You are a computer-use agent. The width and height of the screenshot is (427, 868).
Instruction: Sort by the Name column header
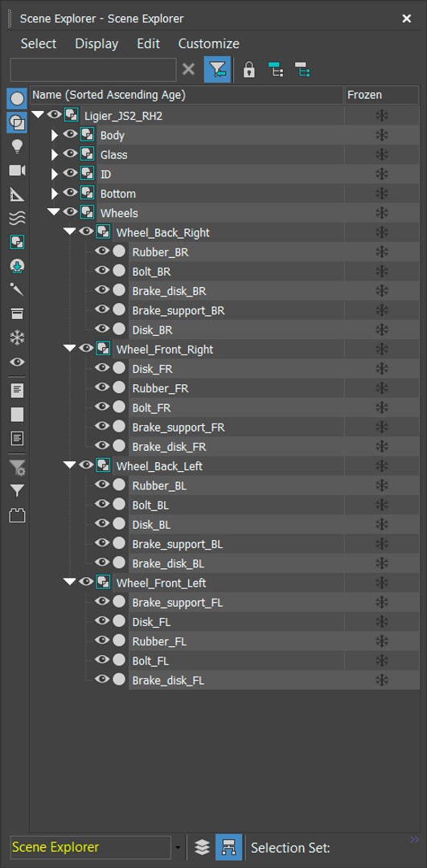pyautogui.click(x=187, y=95)
